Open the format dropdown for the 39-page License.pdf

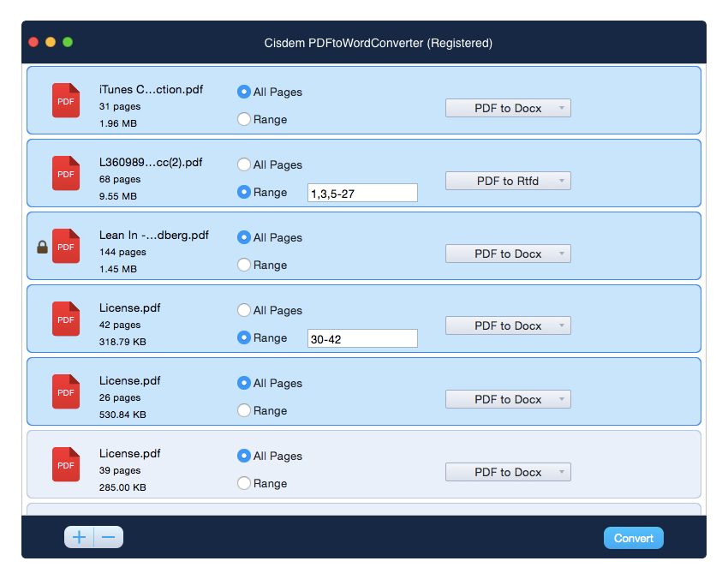(508, 472)
